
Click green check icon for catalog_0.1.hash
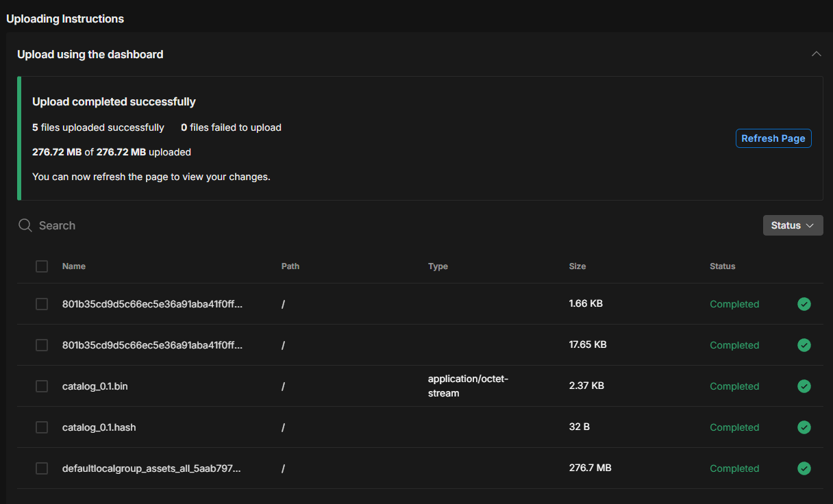click(x=804, y=427)
